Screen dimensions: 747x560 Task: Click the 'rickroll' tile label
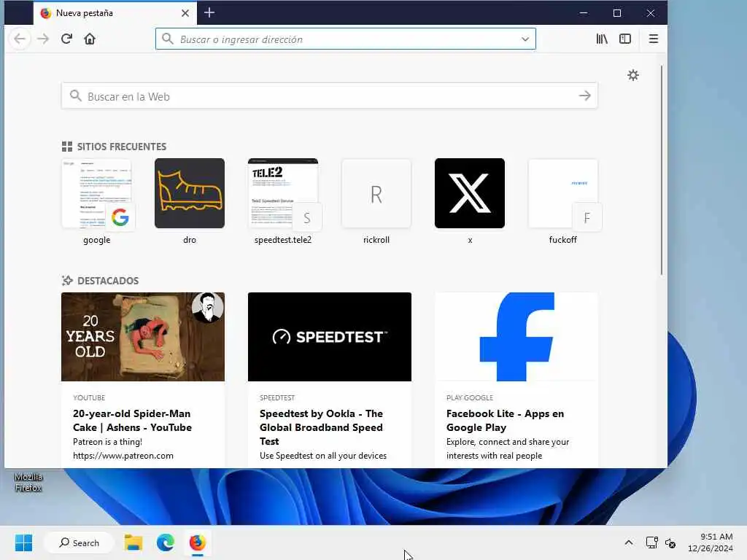pos(376,240)
